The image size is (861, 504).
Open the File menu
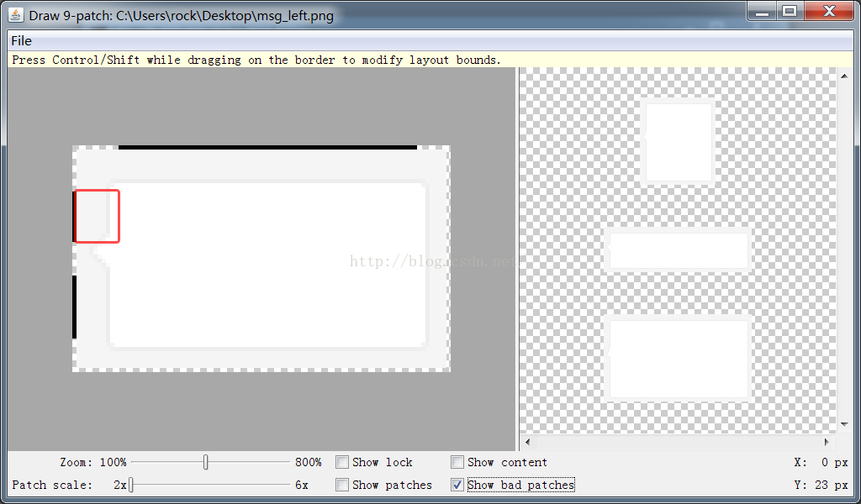pos(21,41)
